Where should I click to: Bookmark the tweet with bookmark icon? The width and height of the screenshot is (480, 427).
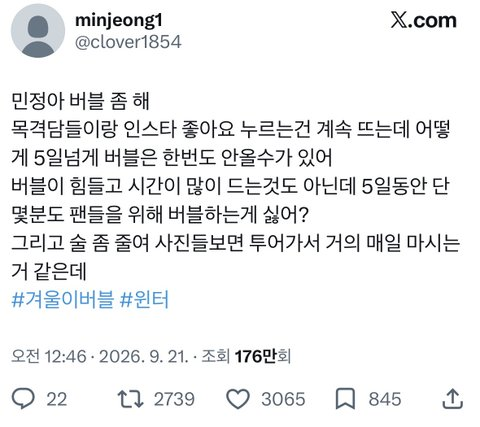tap(345, 399)
